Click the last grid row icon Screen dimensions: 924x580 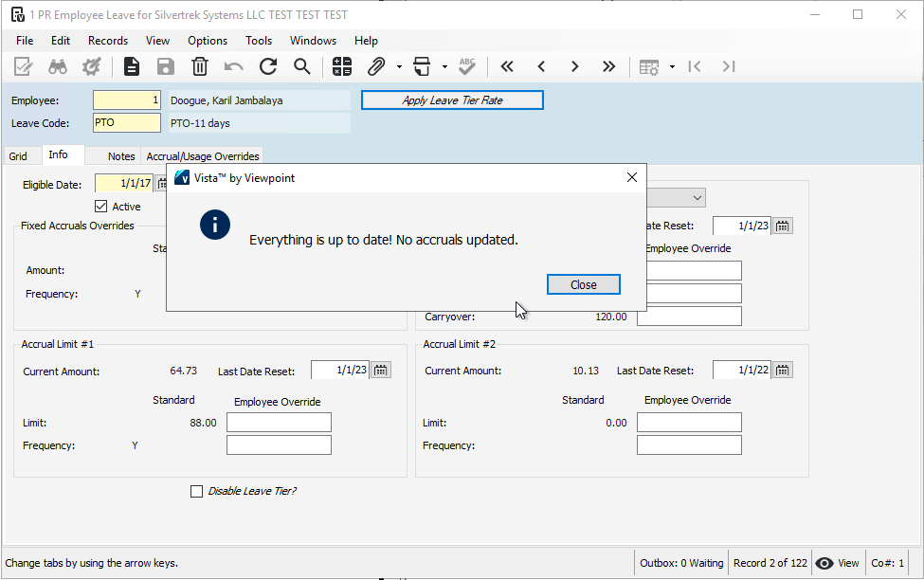coord(729,66)
